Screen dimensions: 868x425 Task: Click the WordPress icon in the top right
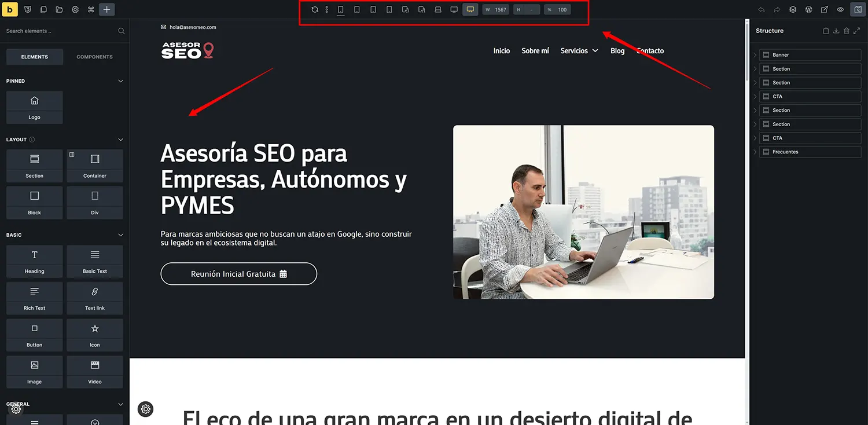coord(808,9)
